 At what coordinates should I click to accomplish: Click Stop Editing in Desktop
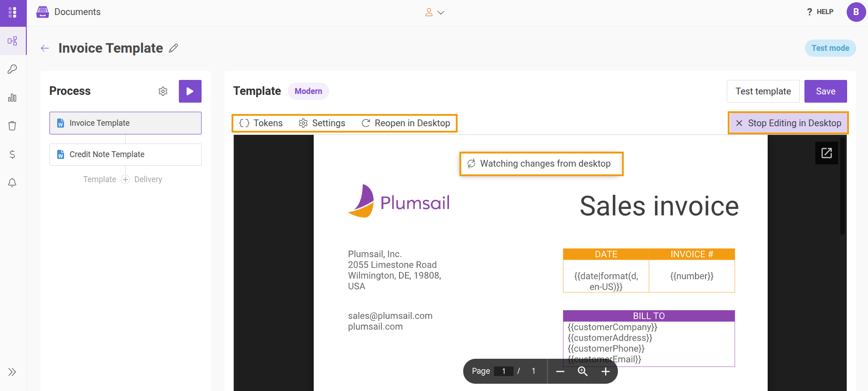[x=788, y=123]
